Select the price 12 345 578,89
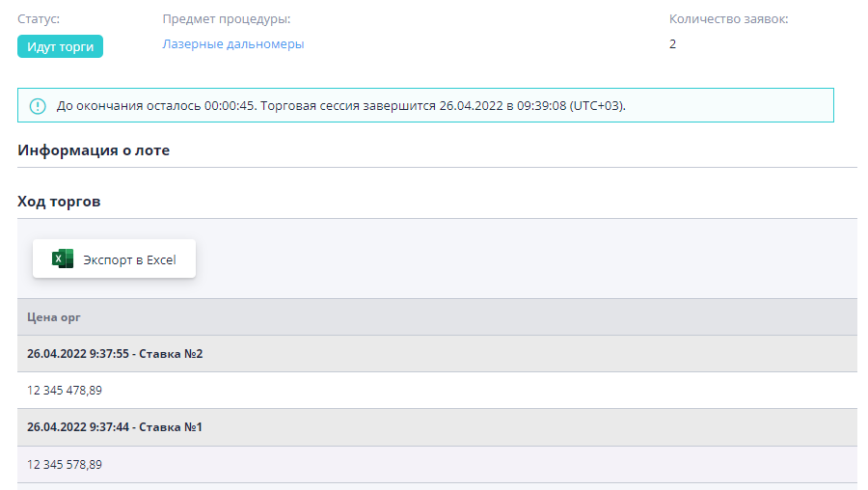Image resolution: width=868 pixels, height=490 pixels. (x=65, y=464)
